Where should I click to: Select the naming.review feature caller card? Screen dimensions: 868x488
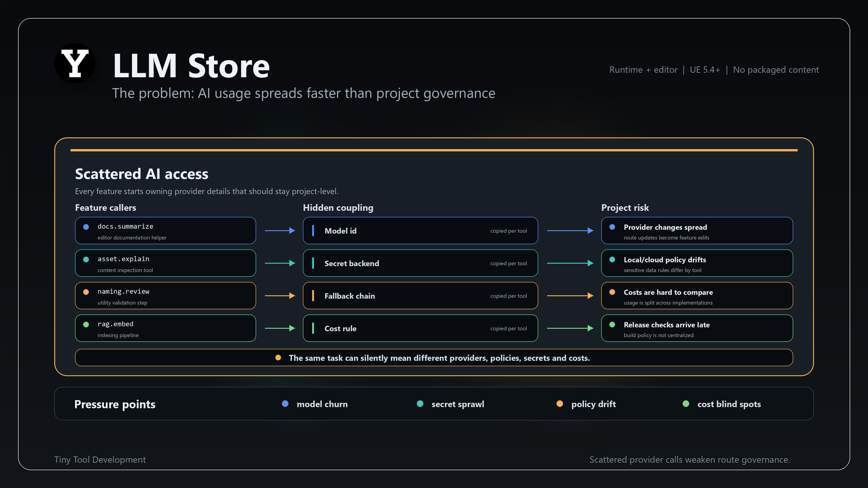point(165,296)
